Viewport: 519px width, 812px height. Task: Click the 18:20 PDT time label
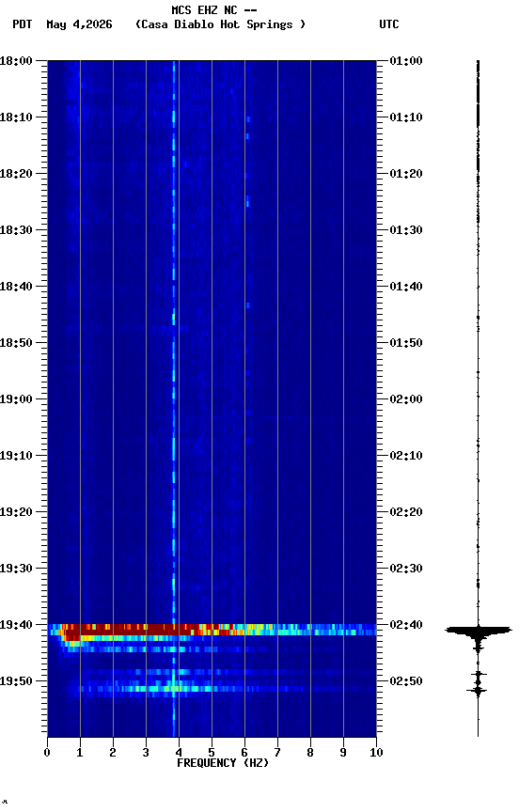coord(16,174)
